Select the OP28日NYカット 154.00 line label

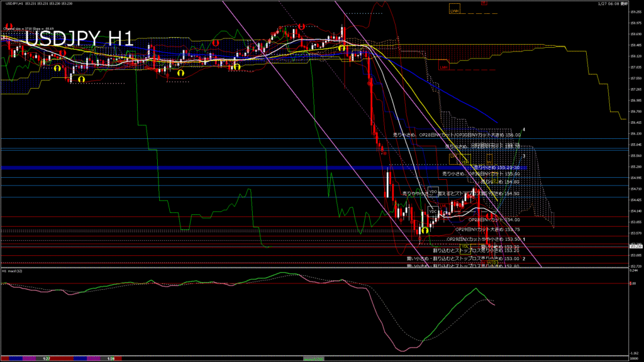[x=496, y=220]
